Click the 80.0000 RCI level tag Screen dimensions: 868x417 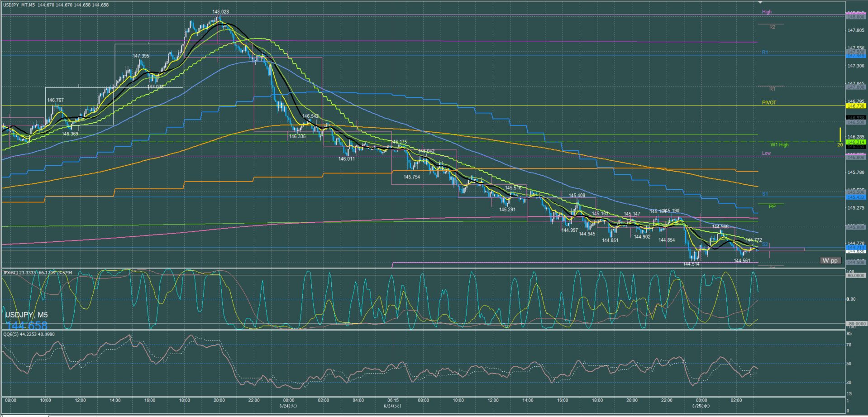(856, 275)
